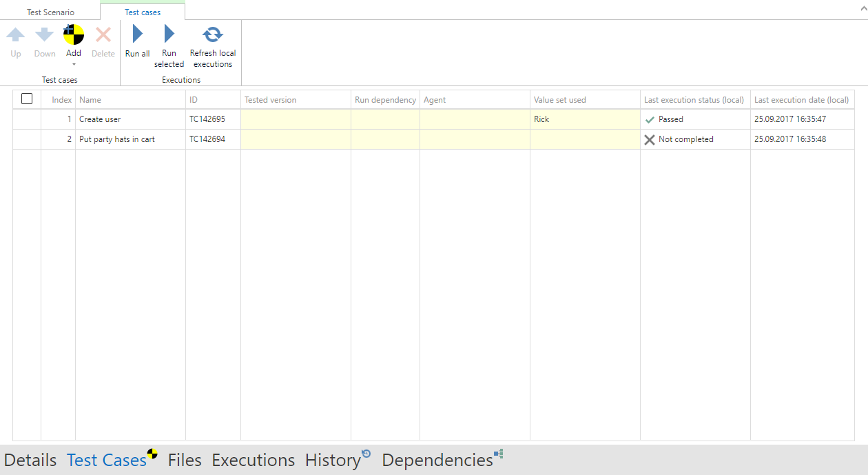868x475 pixels.
Task: Select the 'Create user' test case row
Action: [x=100, y=119]
